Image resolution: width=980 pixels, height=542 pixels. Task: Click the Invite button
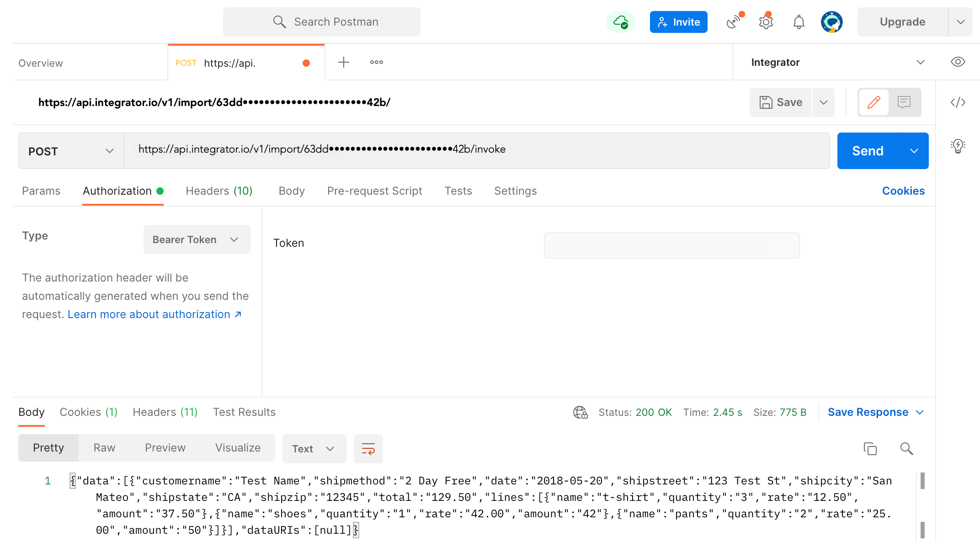[679, 22]
